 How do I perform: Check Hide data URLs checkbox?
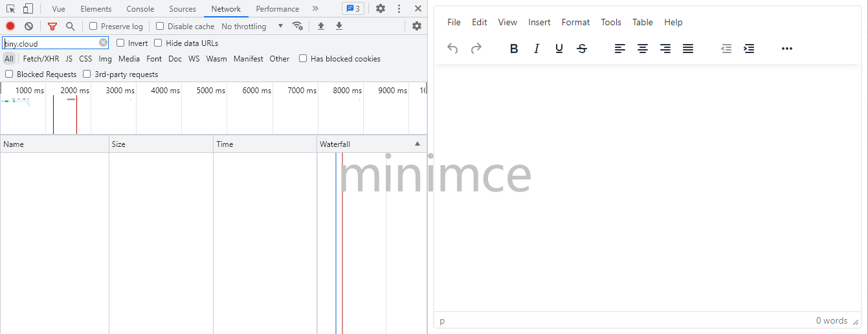[x=158, y=43]
